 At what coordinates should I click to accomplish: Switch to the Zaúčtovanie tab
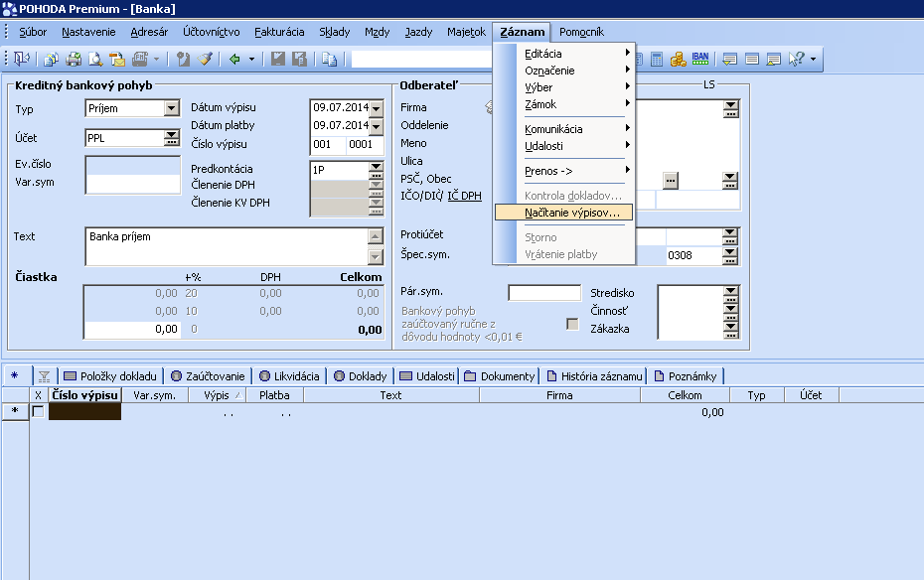pos(208,376)
